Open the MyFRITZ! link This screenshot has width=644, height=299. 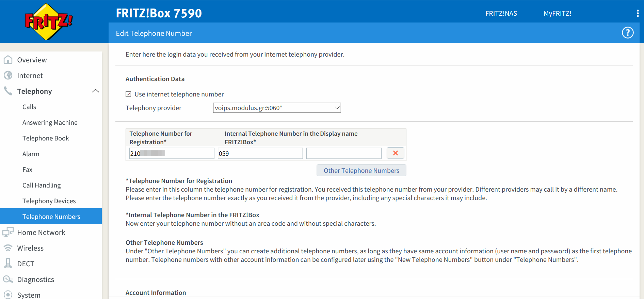(558, 13)
